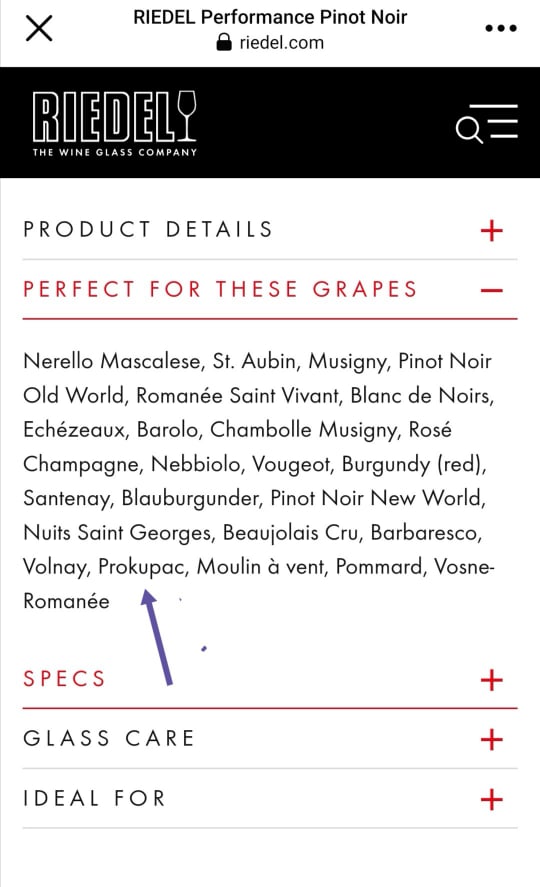Open the Specs section header

click(x=270, y=678)
